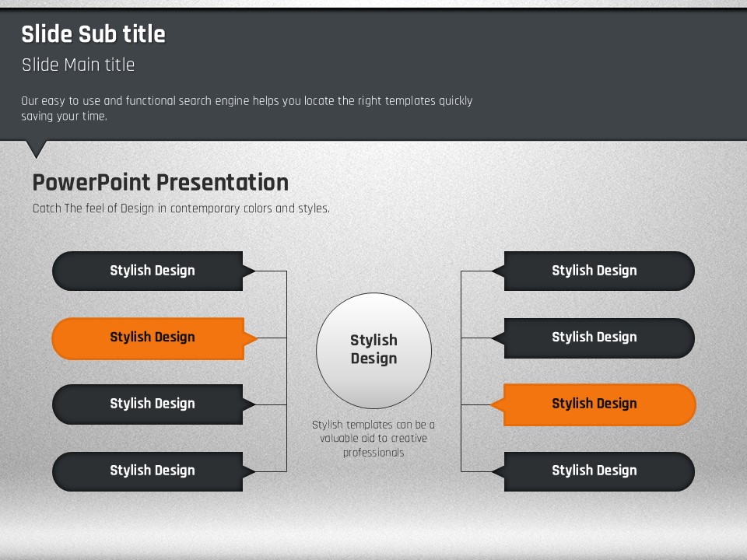Click the central "Stylish Design" circle
Screen dimensions: 747x560
pos(373,350)
